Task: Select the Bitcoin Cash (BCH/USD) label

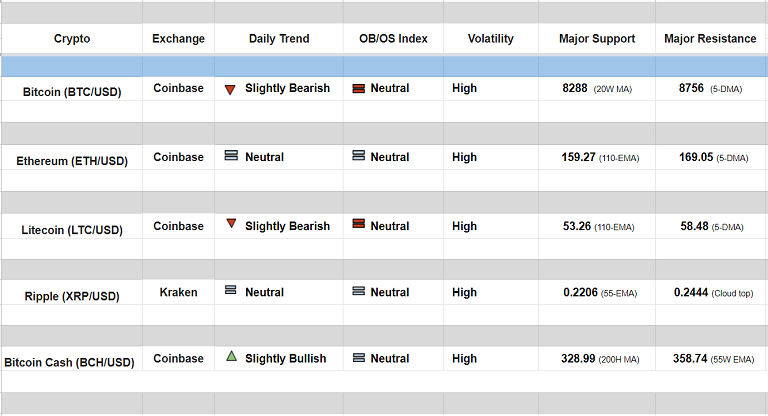Action: click(69, 362)
